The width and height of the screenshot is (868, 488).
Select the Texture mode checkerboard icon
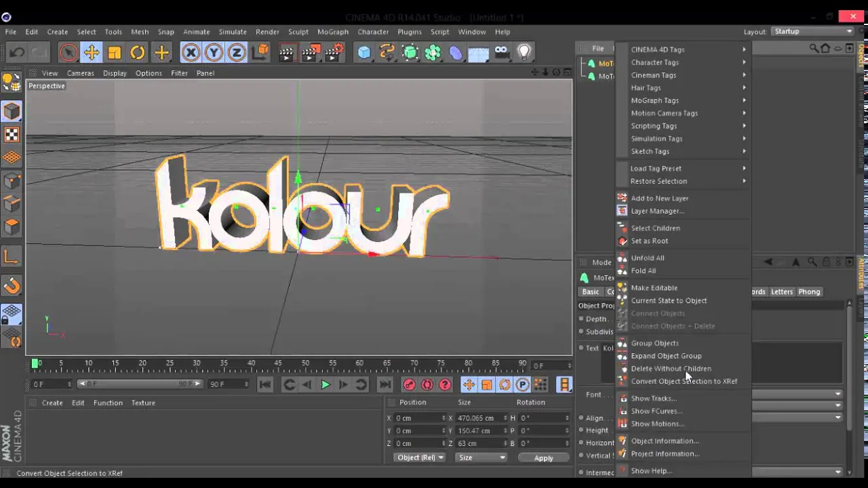pos(12,134)
